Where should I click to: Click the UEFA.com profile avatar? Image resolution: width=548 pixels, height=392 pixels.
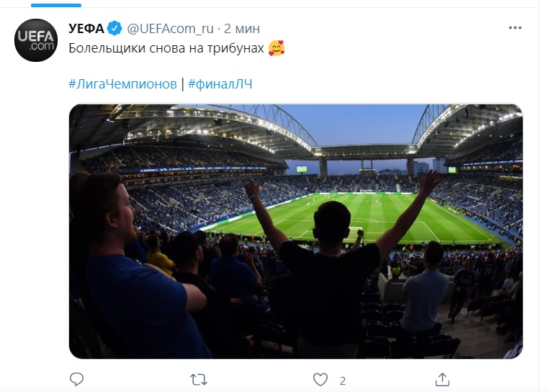point(36,40)
